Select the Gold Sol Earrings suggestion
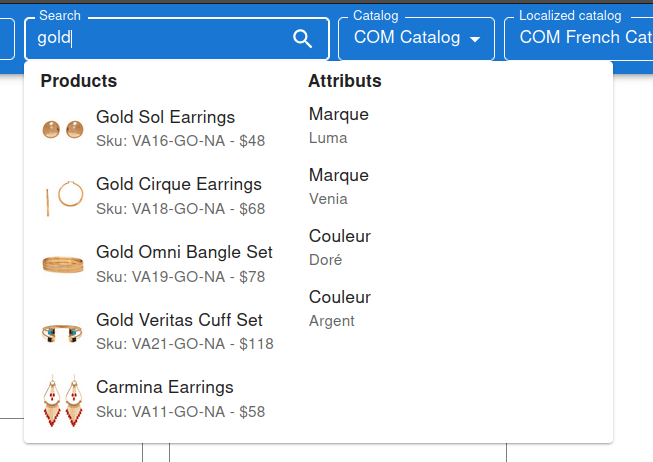The width and height of the screenshot is (653, 462). pos(165,118)
